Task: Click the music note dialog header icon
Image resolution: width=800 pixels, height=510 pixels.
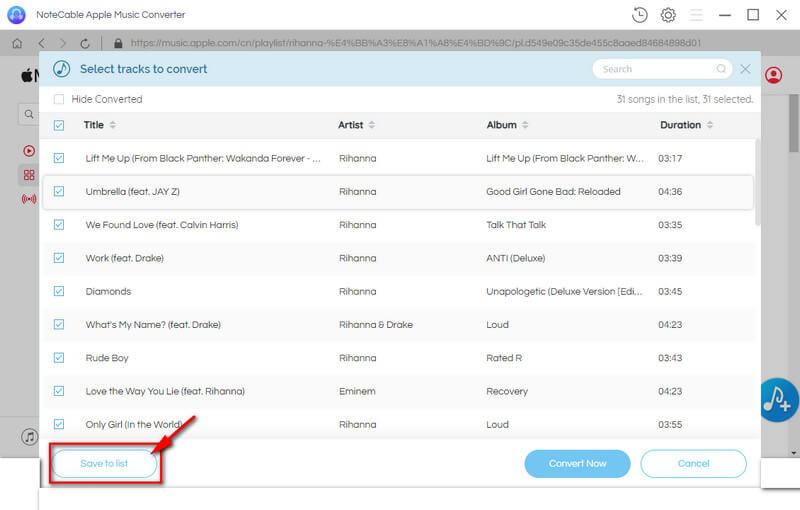Action: 62,69
